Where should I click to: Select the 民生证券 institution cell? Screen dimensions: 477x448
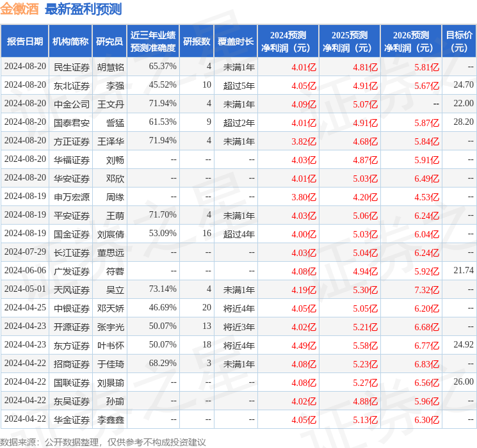pyautogui.click(x=72, y=67)
